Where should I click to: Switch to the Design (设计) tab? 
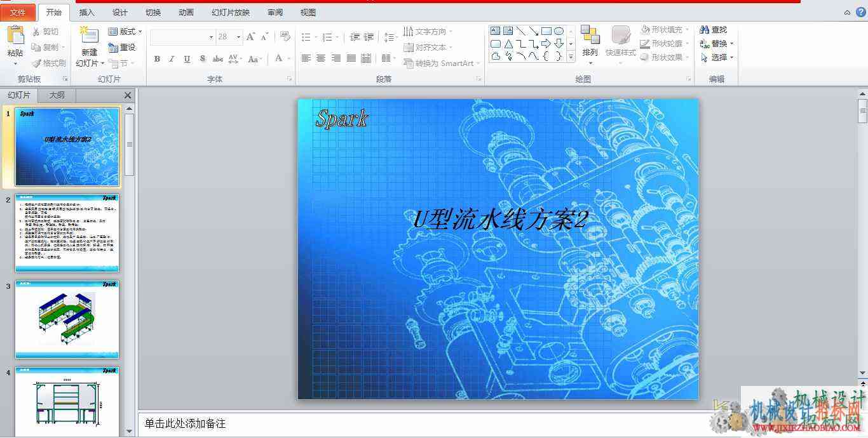(x=119, y=13)
